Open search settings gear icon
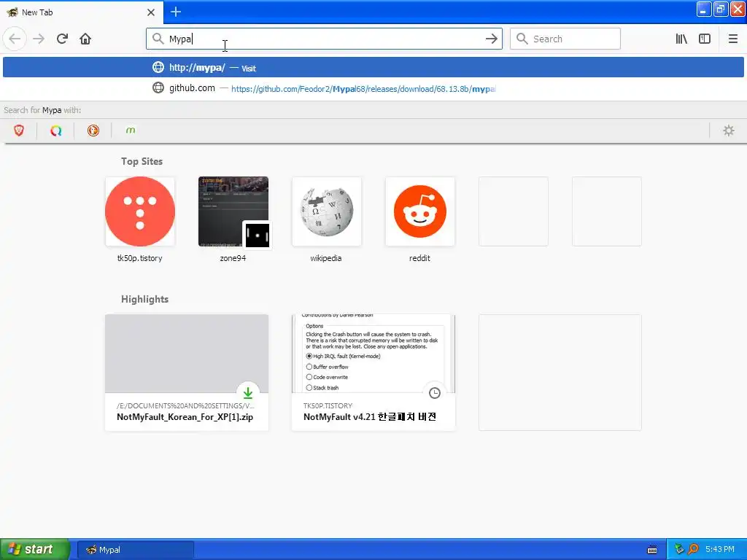 [x=729, y=130]
